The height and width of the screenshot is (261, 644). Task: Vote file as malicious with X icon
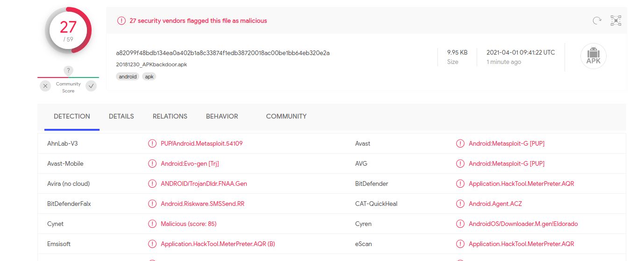coord(45,86)
